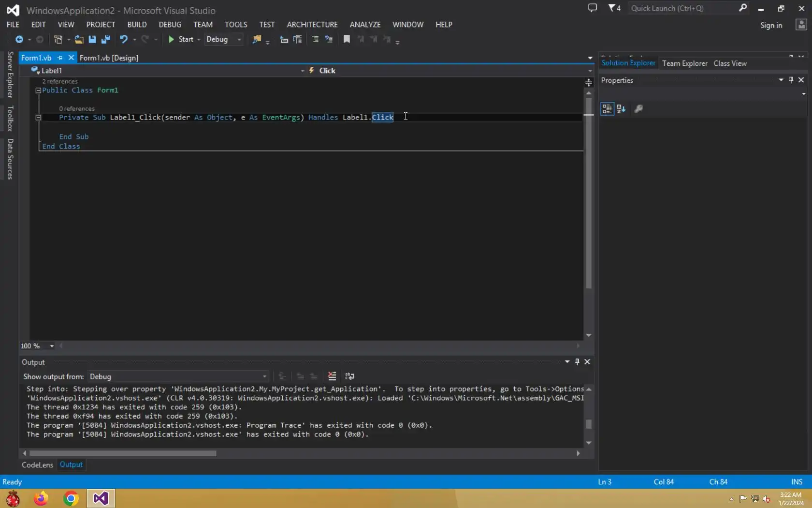Open the EDIT menu

(38, 25)
